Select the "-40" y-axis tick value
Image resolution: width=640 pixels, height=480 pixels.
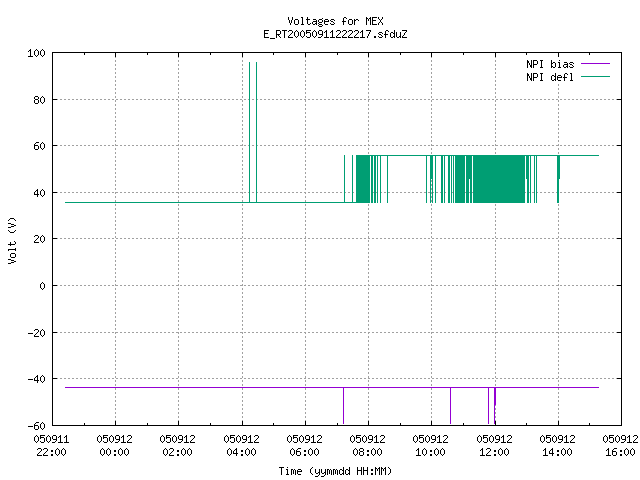click(37, 379)
